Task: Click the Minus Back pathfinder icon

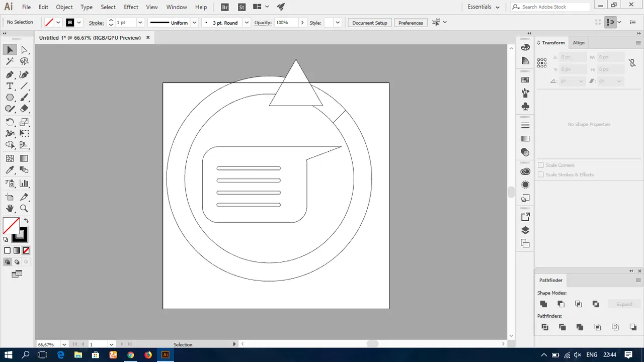Action: tap(633, 327)
